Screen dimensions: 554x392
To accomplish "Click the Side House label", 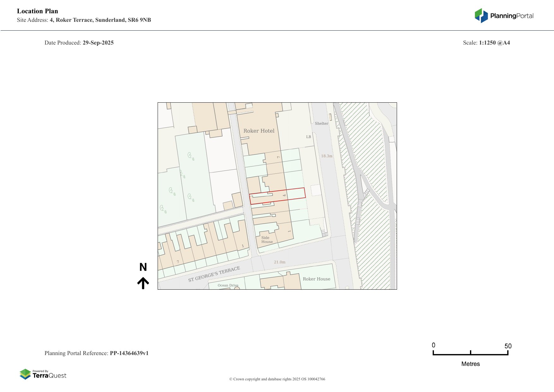I will pyautogui.click(x=267, y=240).
